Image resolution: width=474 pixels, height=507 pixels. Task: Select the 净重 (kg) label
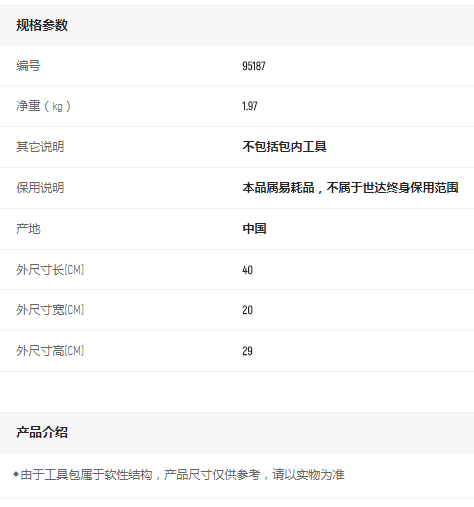click(x=43, y=106)
